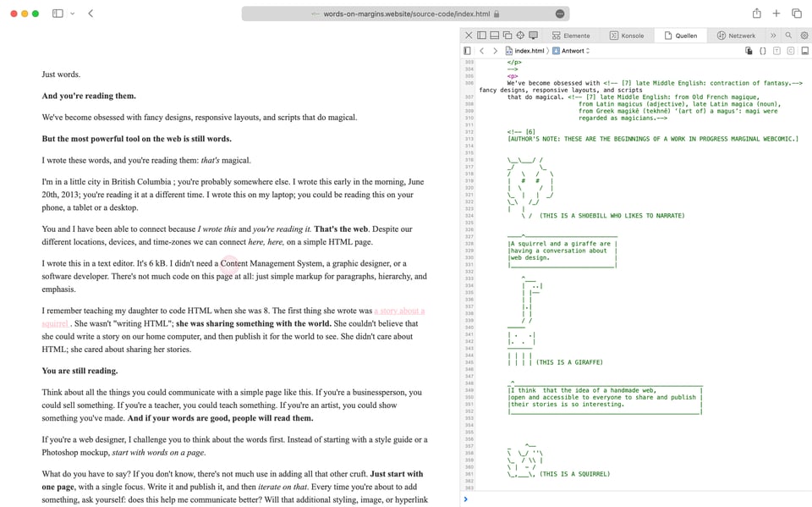Open the Antwort scope dropdown in the breadcrumb

(588, 51)
